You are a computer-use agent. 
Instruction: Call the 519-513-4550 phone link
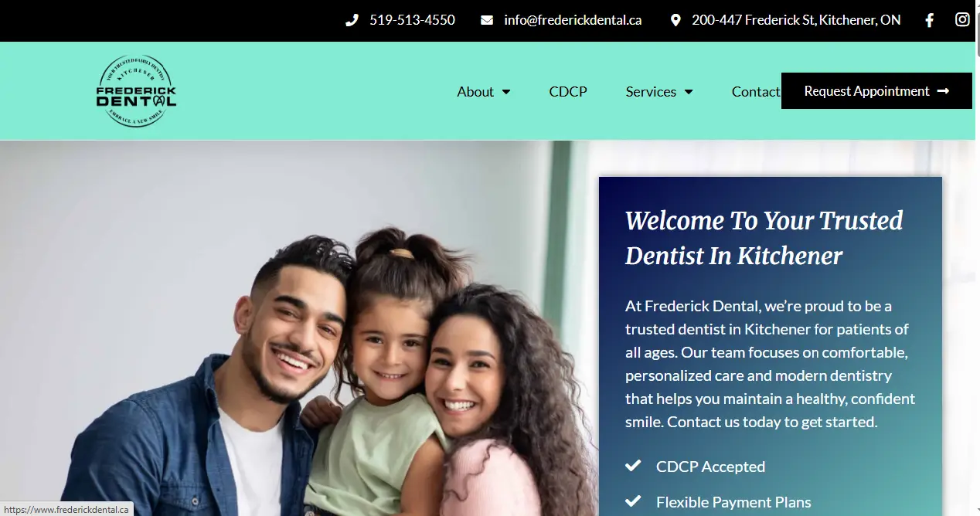(x=412, y=20)
